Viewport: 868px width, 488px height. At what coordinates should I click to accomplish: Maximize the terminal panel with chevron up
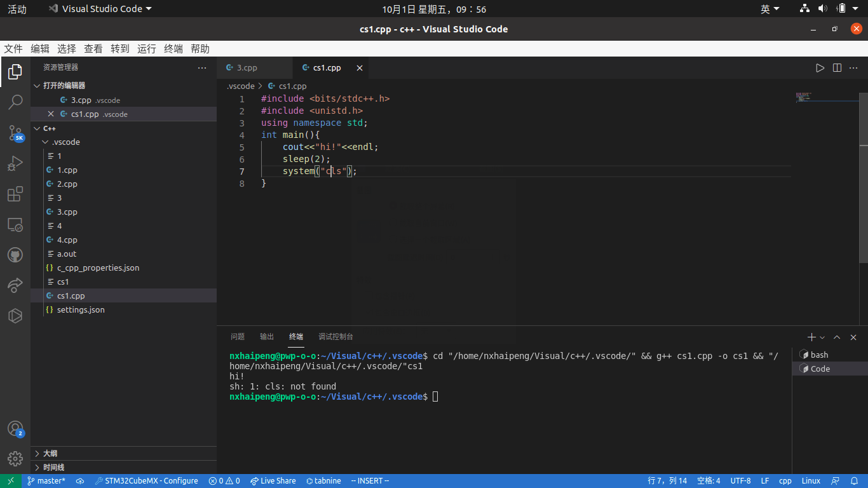(x=837, y=337)
